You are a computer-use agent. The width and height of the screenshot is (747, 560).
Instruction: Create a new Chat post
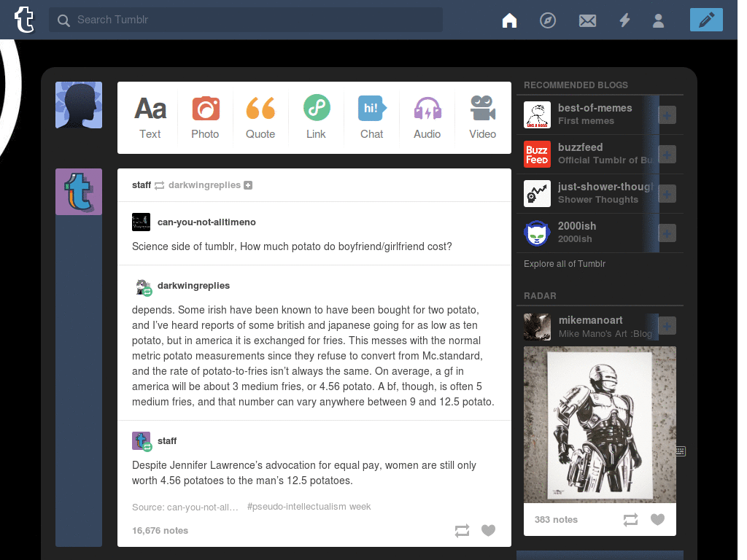tap(371, 117)
